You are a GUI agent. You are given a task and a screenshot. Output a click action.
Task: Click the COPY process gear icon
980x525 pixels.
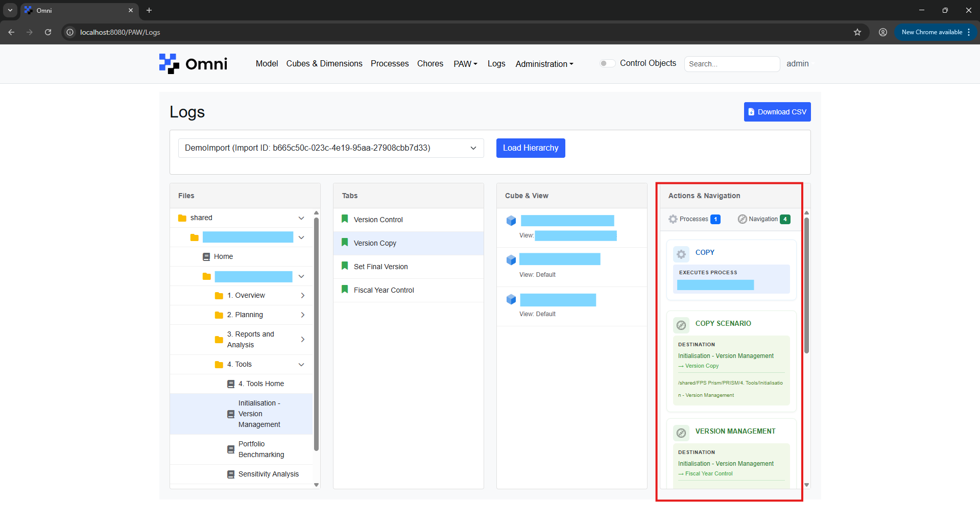tap(681, 254)
